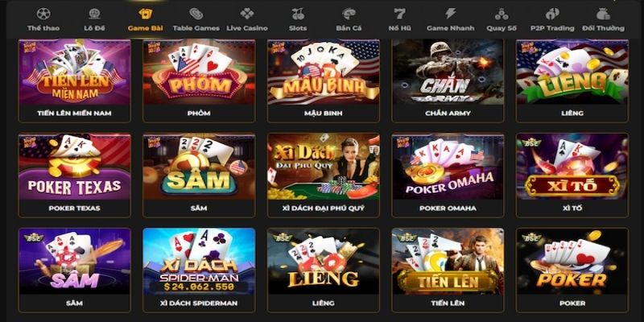Click the Poker Omaha game button
Viewport: 644px width, 322px height.
[448, 175]
